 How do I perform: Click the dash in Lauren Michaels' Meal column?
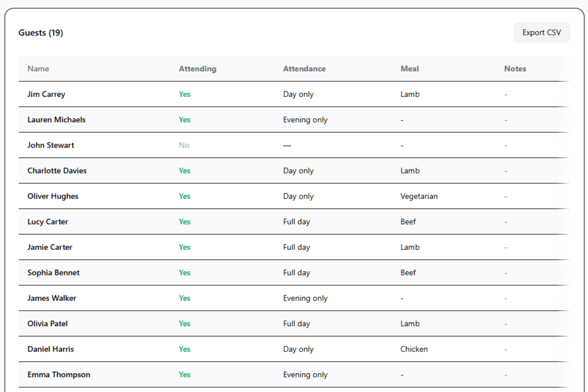tap(401, 120)
